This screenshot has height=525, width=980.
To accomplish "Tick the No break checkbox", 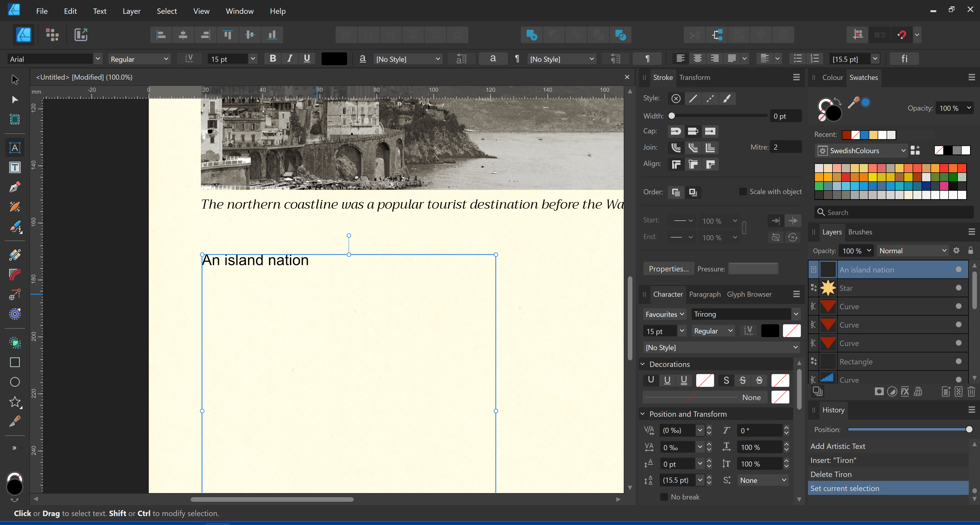I will tap(664, 497).
